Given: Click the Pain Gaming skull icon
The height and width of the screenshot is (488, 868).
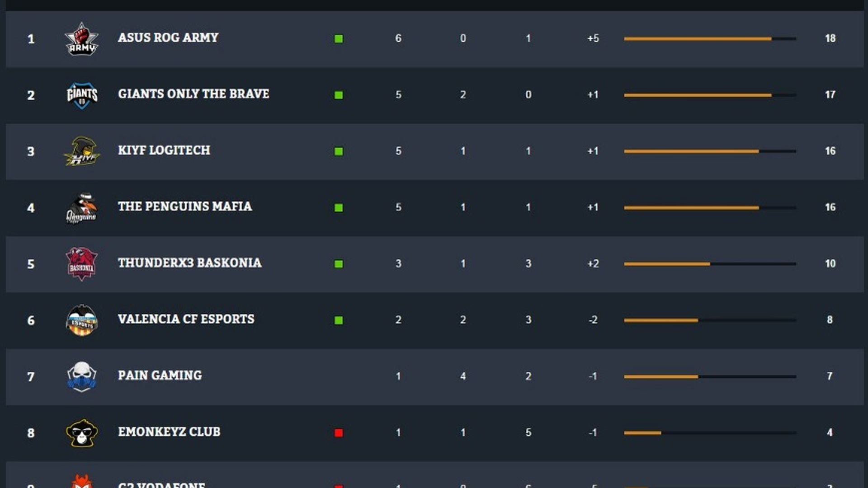Looking at the screenshot, I should coord(81,376).
